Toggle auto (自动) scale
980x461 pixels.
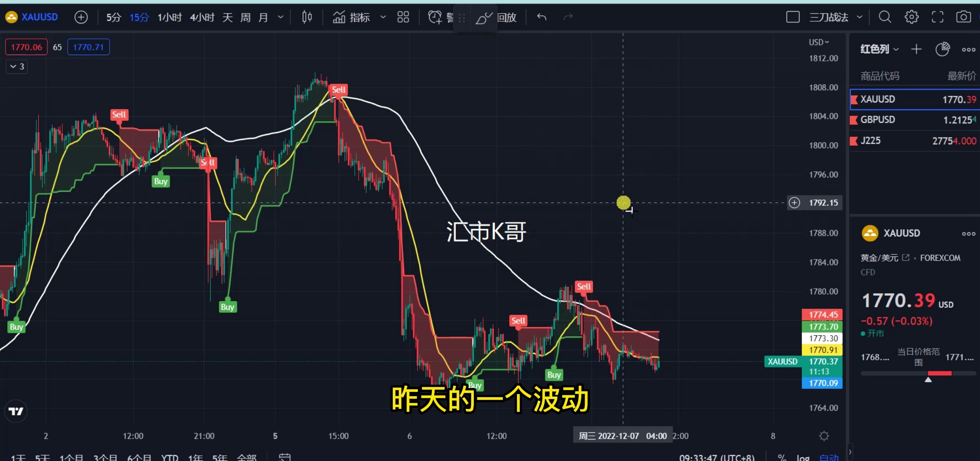coord(829,458)
